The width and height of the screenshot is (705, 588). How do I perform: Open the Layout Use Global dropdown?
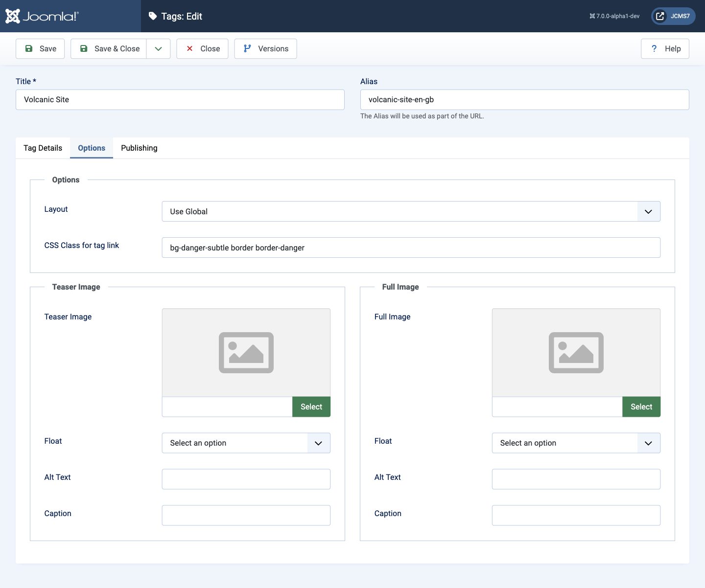pyautogui.click(x=411, y=211)
